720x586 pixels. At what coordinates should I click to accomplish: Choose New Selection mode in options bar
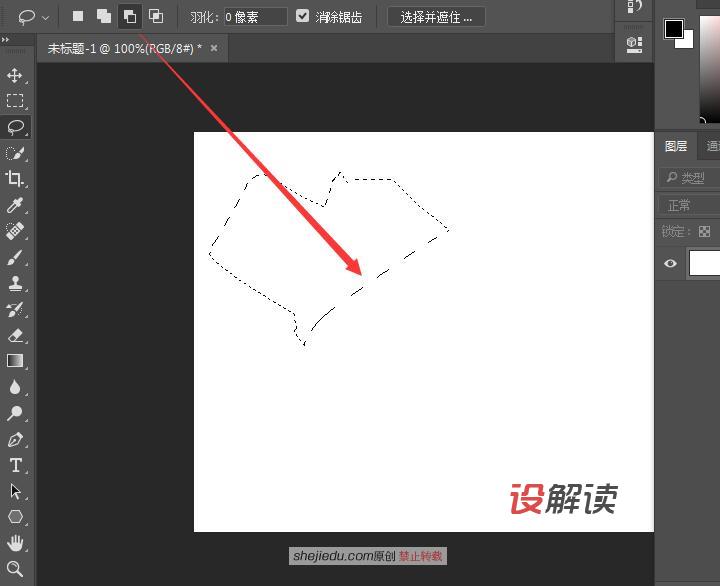point(78,17)
